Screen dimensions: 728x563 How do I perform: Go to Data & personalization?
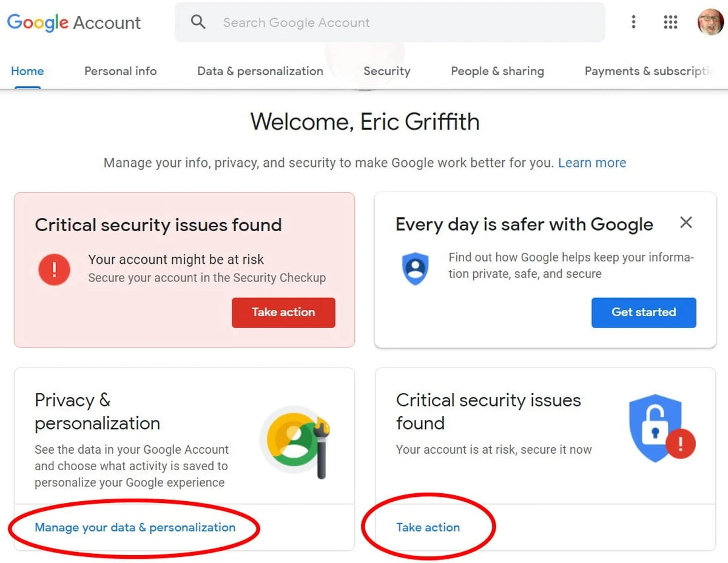tap(260, 71)
